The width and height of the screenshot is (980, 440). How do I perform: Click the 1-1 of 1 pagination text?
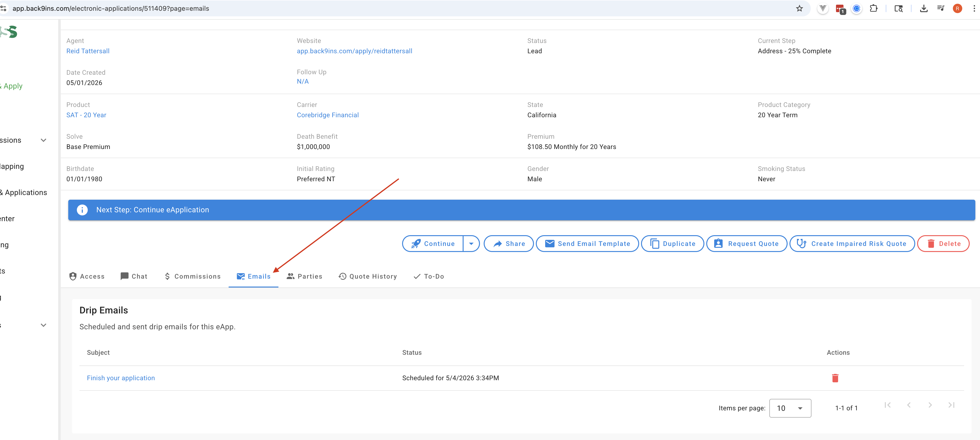(x=846, y=408)
